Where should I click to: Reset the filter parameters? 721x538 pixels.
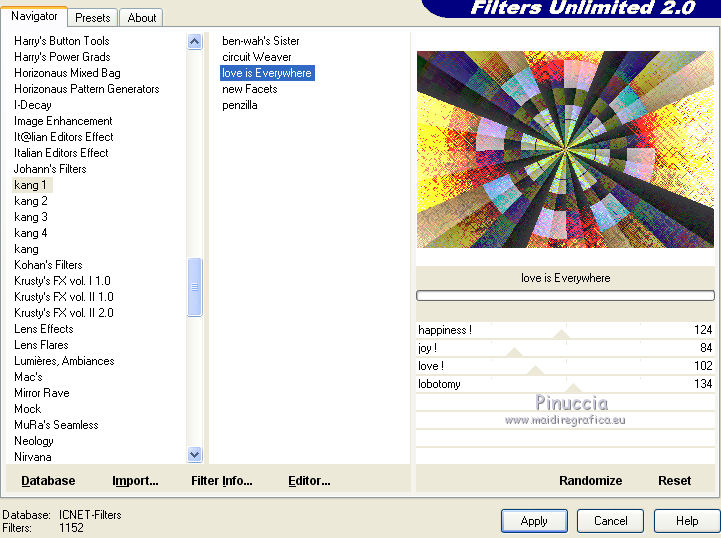(x=674, y=481)
